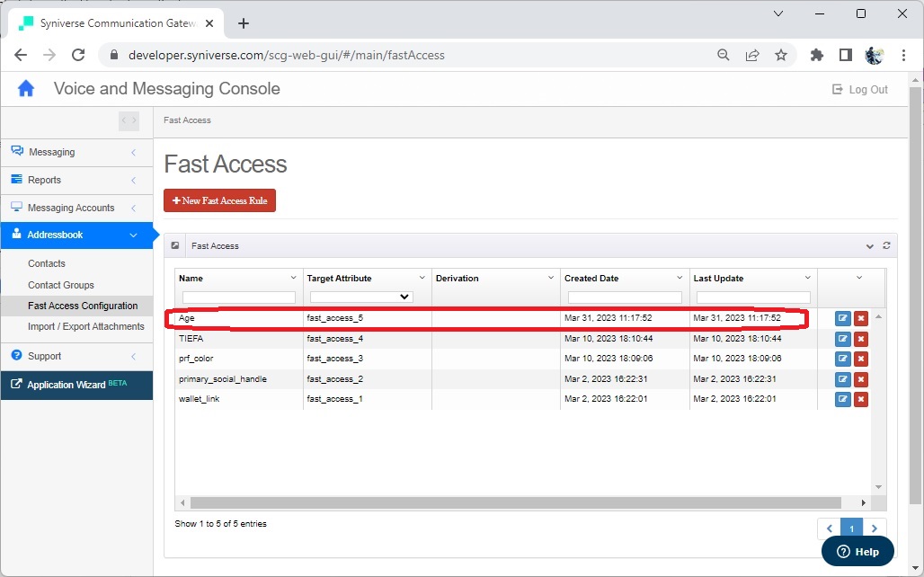
Task: Expand the Messaging Accounts menu
Action: (76, 208)
